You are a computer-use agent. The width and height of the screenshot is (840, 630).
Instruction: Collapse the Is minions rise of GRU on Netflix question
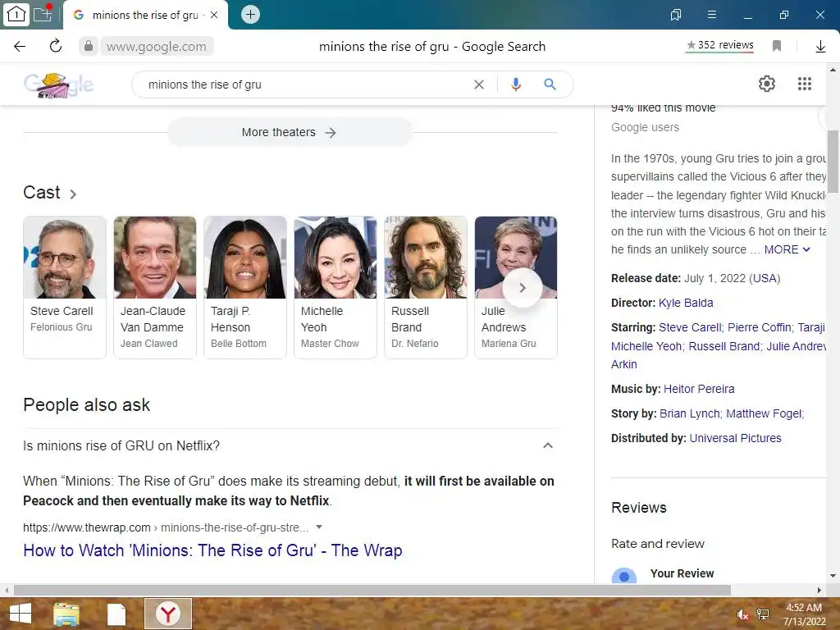coord(547,445)
